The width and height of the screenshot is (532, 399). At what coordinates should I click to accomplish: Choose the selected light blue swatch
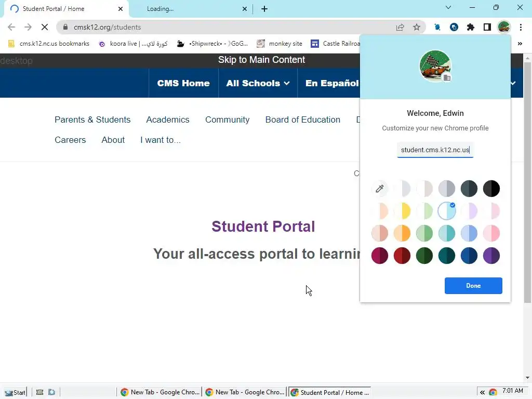(447, 211)
